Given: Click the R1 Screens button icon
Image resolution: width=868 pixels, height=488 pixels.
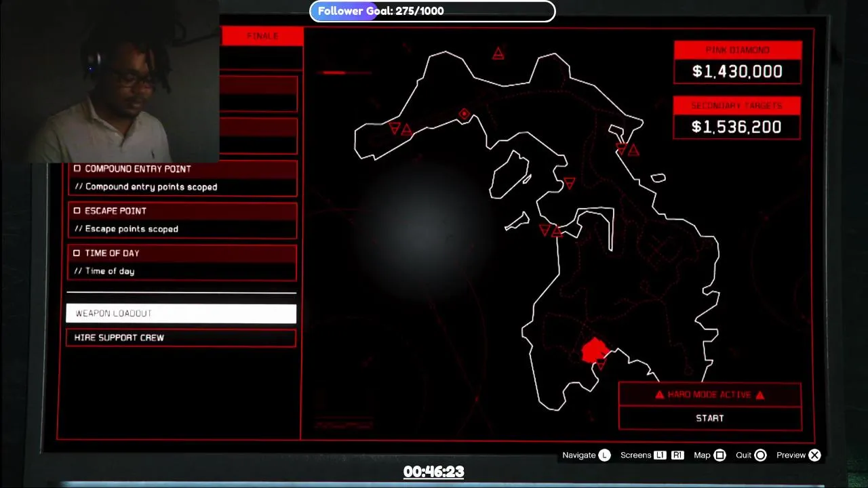Looking at the screenshot, I should point(677,455).
